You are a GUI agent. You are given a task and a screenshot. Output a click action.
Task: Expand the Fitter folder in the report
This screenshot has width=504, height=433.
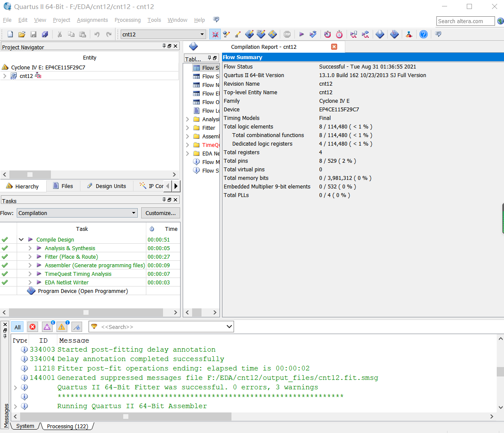click(187, 128)
